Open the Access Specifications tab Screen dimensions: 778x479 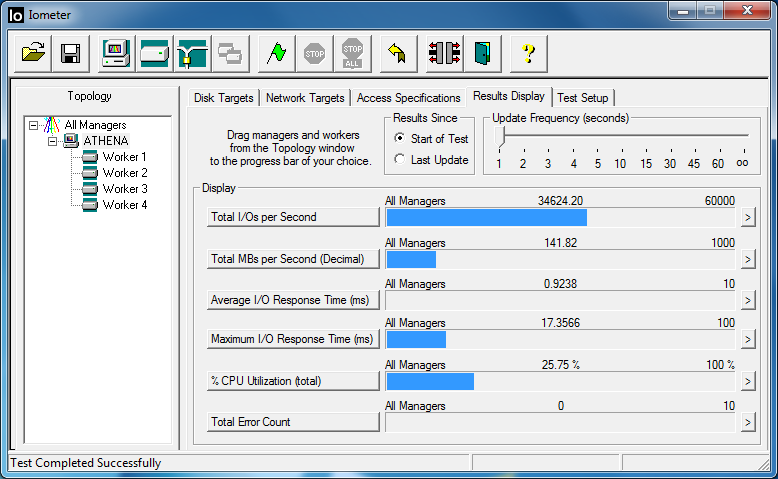tap(408, 98)
